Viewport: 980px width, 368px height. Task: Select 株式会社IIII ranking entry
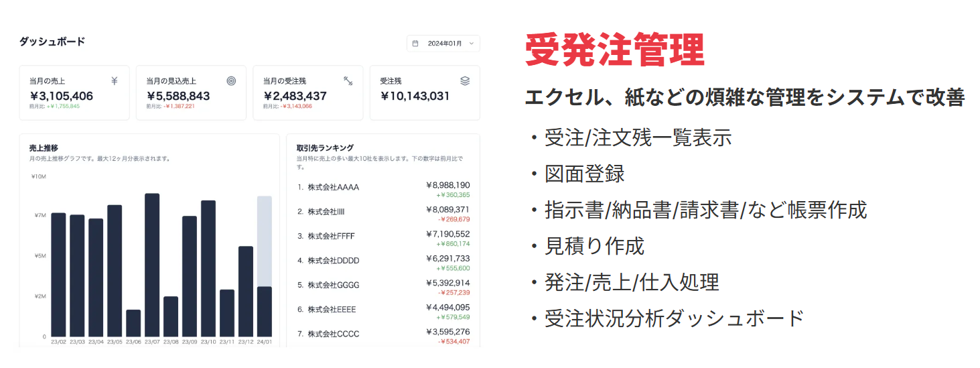pyautogui.click(x=326, y=212)
